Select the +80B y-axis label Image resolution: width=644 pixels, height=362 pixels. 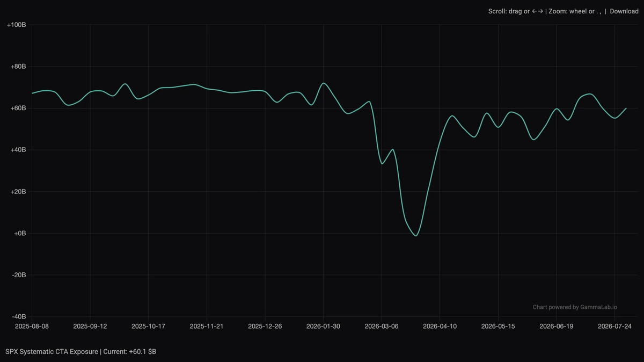pyautogui.click(x=18, y=67)
